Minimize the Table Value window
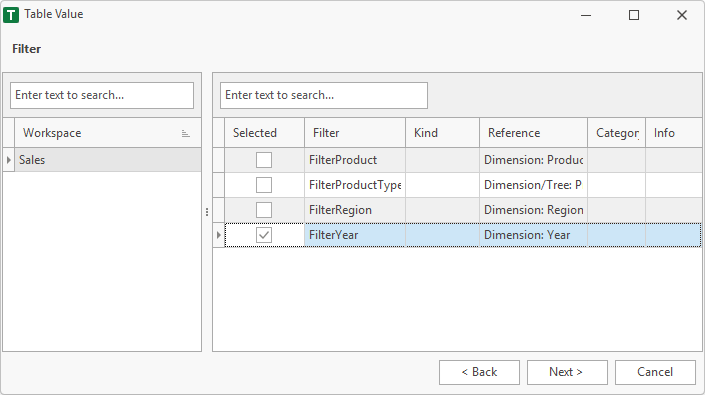This screenshot has width=705, height=395. [x=586, y=15]
